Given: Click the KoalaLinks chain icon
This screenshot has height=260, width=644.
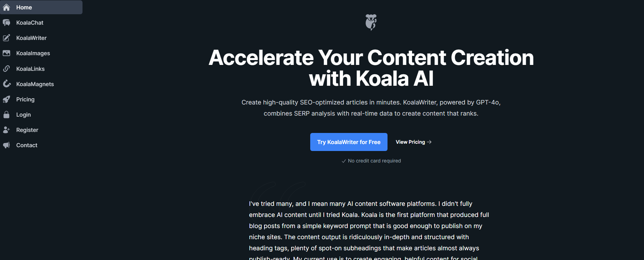Looking at the screenshot, I should tap(7, 69).
